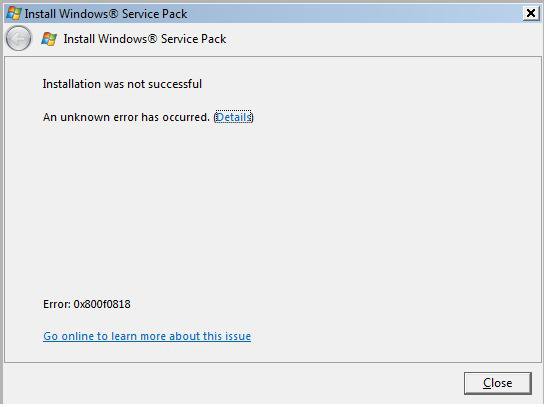Click the words Service Pack in the wizard heading
The height and width of the screenshot is (407, 546).
click(194, 39)
